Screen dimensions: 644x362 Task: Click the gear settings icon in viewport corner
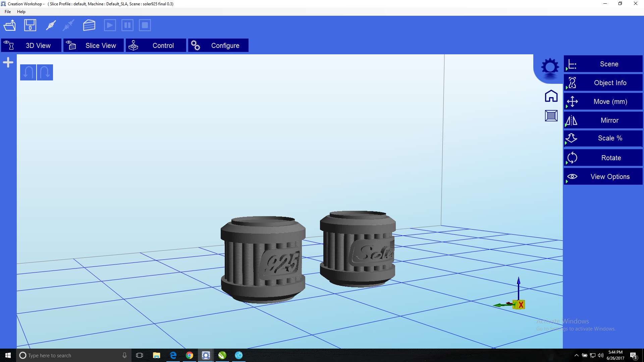[x=550, y=67]
